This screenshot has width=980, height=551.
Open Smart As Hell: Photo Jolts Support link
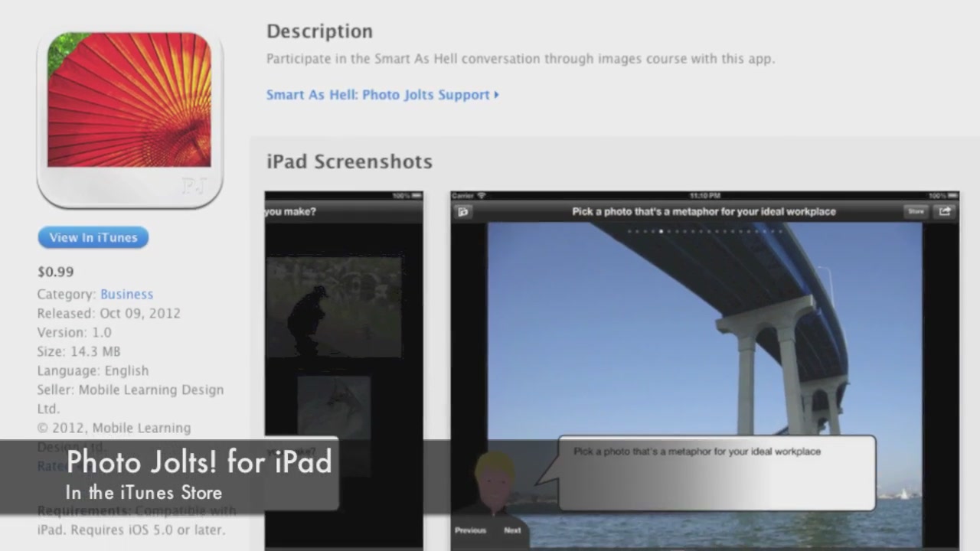point(382,95)
